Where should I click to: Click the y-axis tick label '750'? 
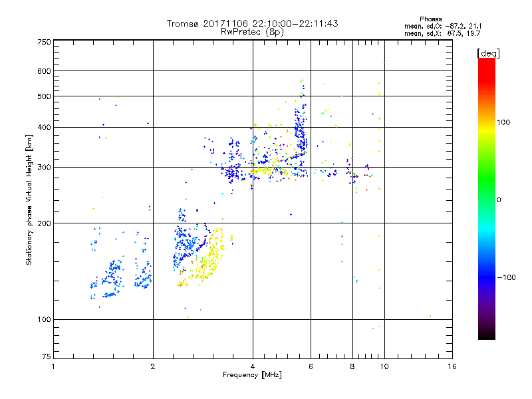pyautogui.click(x=45, y=42)
